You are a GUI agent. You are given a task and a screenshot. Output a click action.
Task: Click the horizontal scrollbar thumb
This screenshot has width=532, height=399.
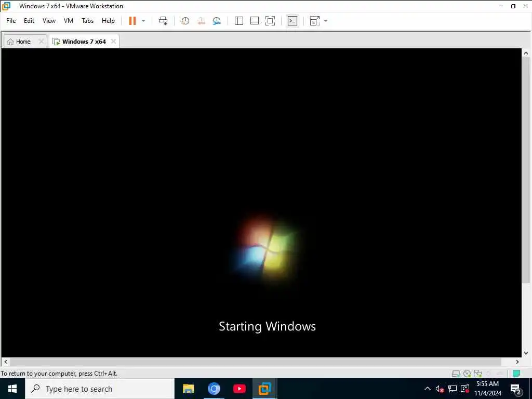point(255,362)
